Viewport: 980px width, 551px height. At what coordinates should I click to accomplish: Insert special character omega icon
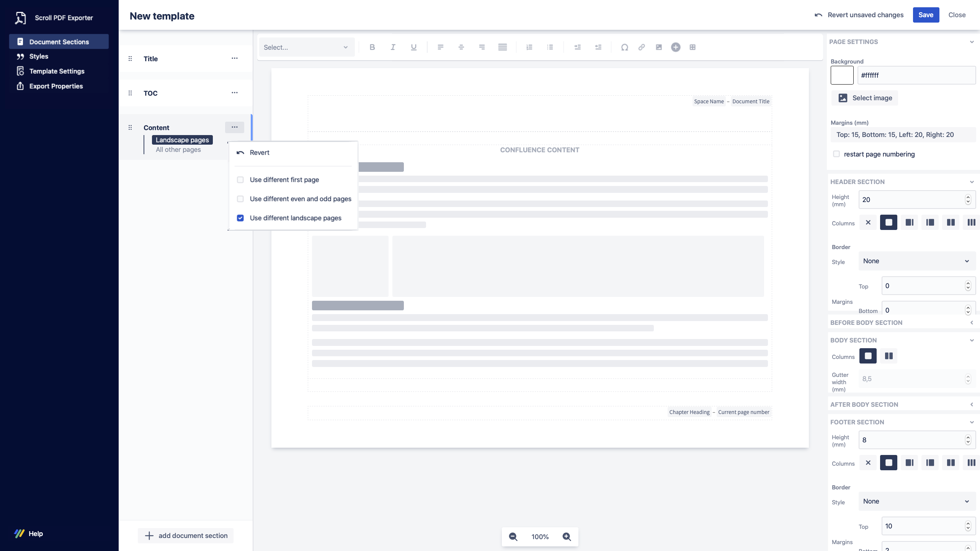(624, 47)
